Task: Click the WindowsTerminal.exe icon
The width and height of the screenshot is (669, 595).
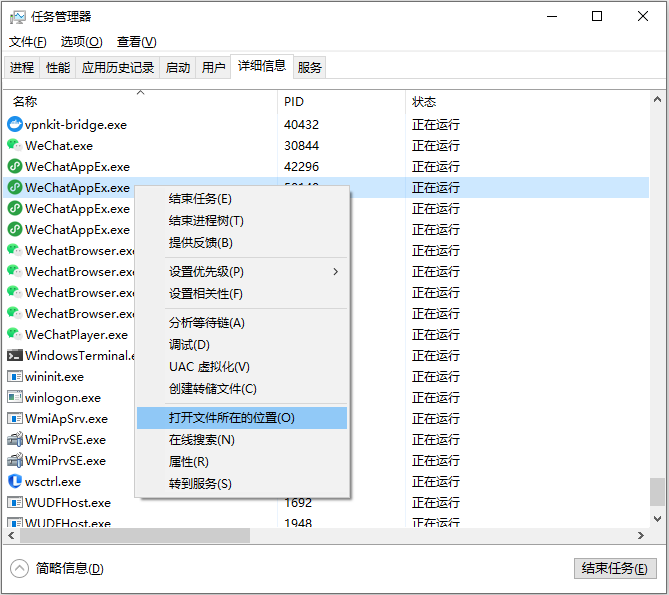Action: coord(15,355)
